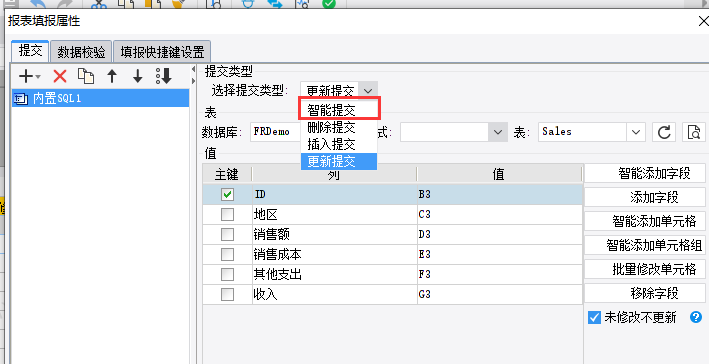Toggle 未修改不更新 checkbox

coord(594,317)
